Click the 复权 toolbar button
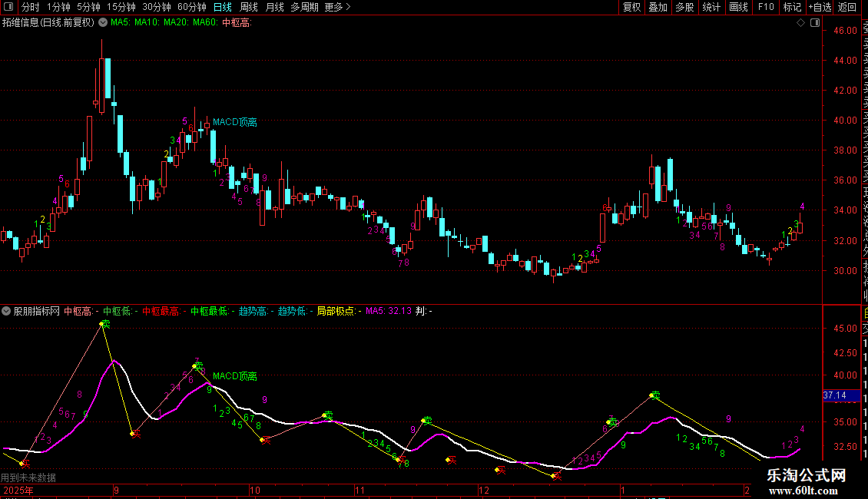Screen dimensions: 868x499 tap(631, 7)
